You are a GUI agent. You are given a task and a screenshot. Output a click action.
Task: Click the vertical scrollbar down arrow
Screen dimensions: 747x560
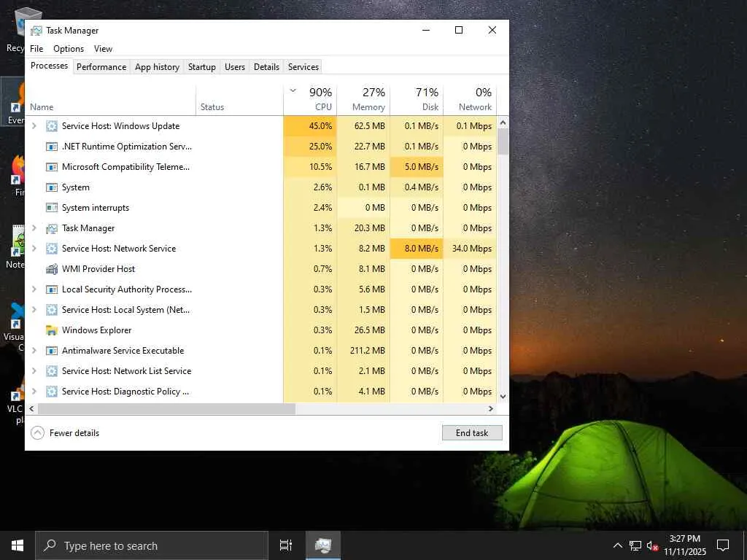click(503, 396)
